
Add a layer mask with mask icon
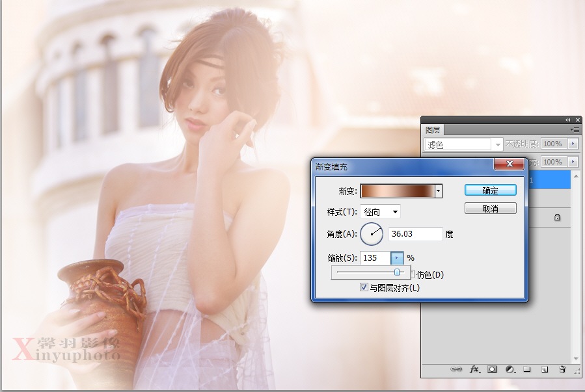point(492,369)
